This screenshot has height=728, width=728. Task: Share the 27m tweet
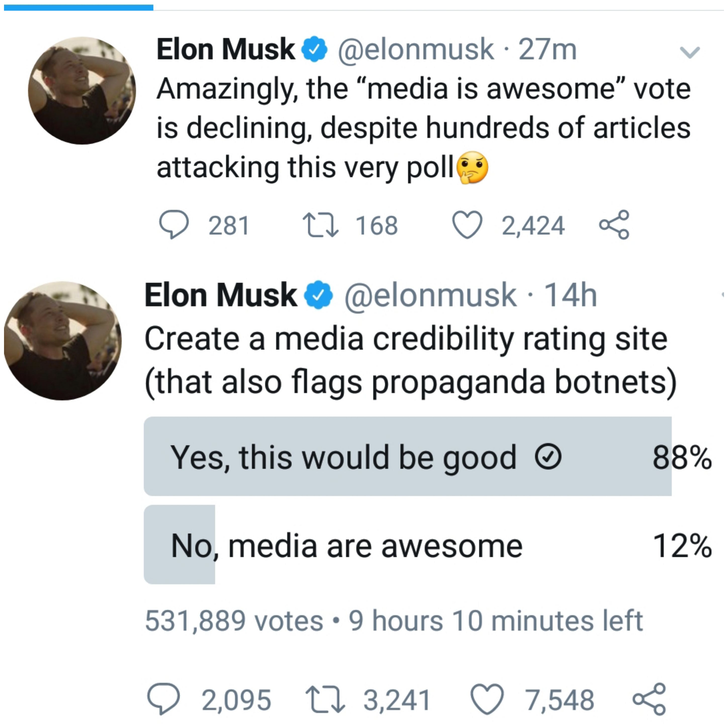pos(614,224)
